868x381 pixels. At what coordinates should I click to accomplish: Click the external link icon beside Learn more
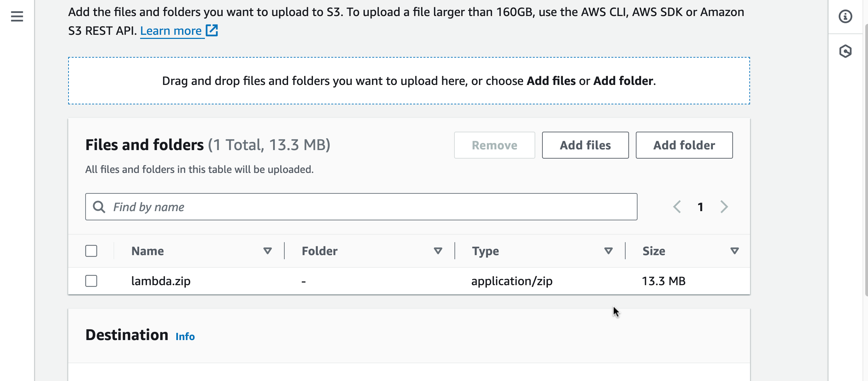pos(212,30)
